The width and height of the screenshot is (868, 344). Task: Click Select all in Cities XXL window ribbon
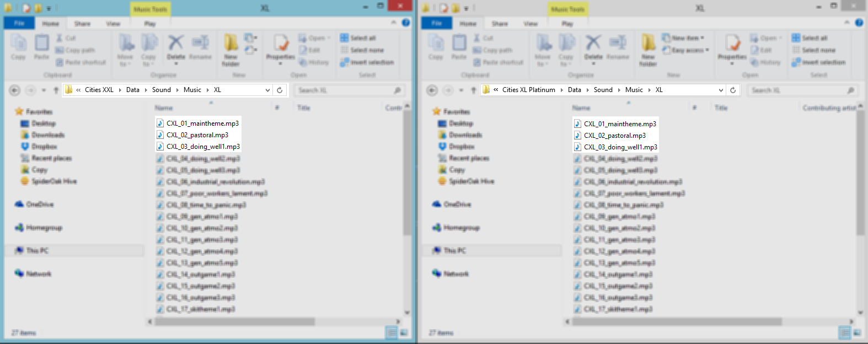click(x=358, y=38)
